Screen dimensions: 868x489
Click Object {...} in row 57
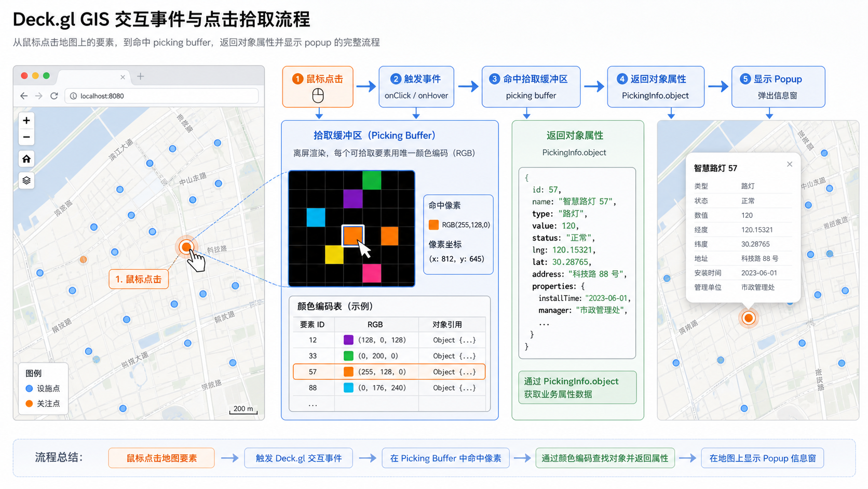click(454, 372)
